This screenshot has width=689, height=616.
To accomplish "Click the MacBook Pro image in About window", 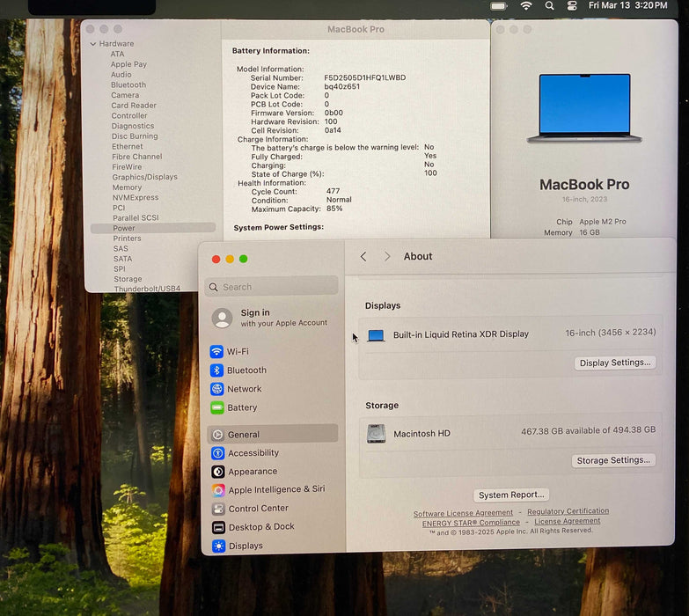I will point(585,108).
